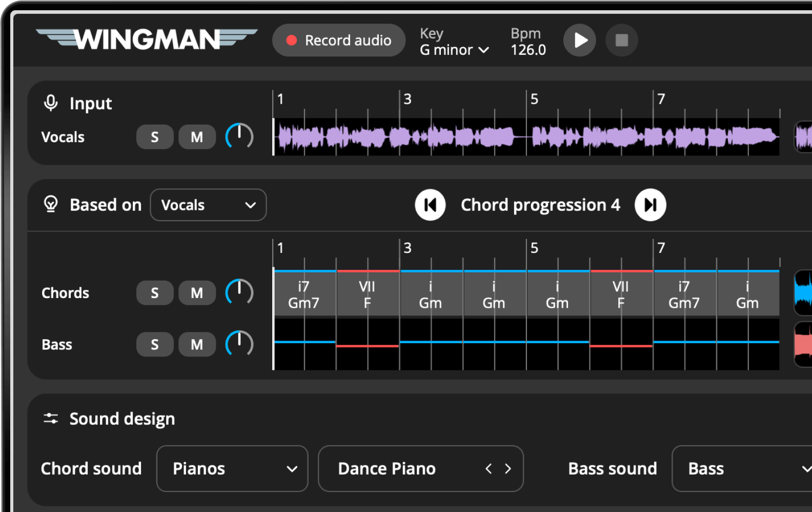Open the Based on Vocals dropdown
The image size is (812, 512).
point(208,205)
